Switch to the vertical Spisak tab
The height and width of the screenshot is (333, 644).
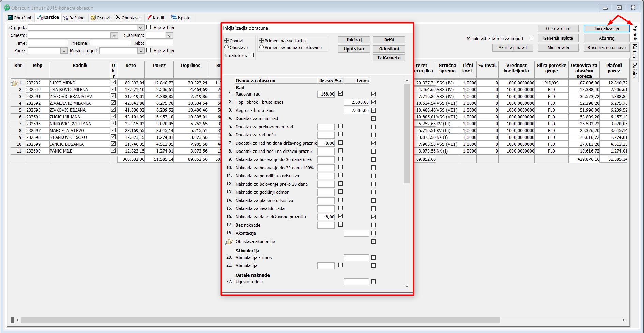[635, 33]
